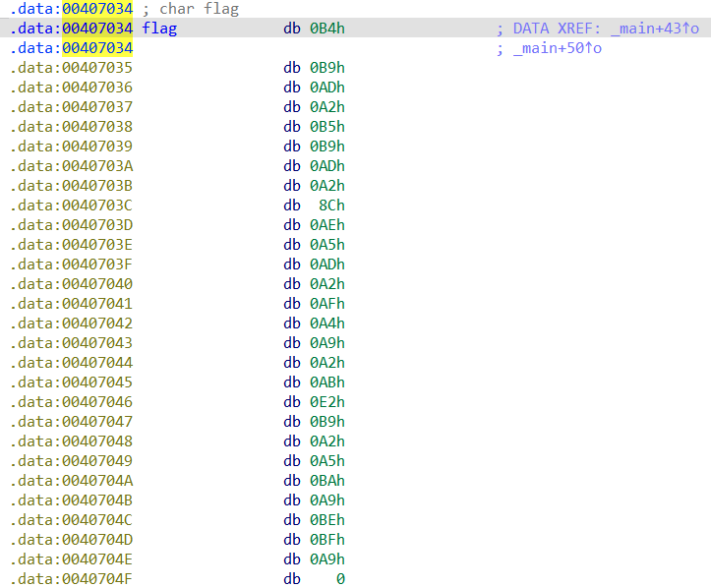Click the 0BFh byte value
This screenshot has width=711, height=588.
(x=327, y=540)
